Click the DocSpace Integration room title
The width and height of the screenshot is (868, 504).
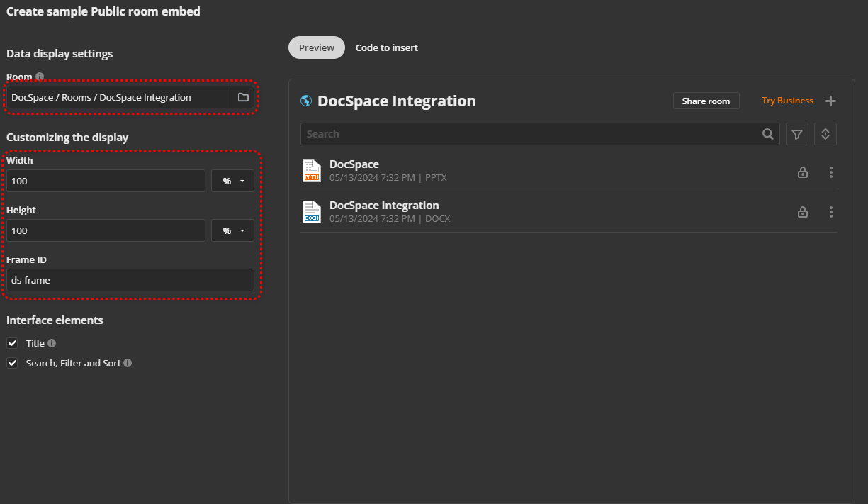(397, 101)
